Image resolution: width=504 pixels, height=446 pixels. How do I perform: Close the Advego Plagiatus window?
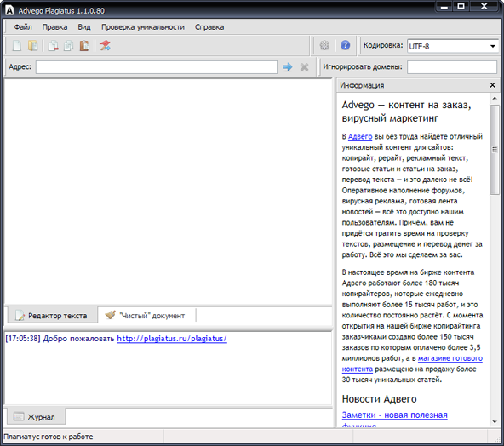(484, 7)
